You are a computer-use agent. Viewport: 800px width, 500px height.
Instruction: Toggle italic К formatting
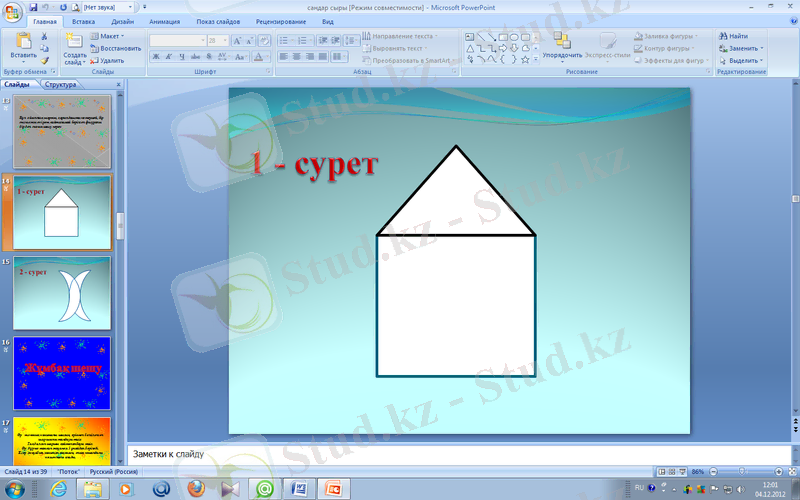(x=169, y=57)
